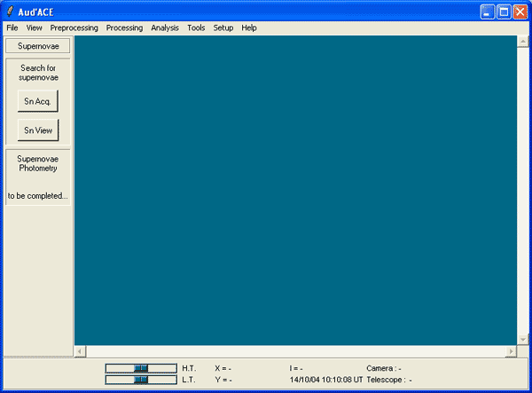532x393 pixels.
Task: Click the 'X = -' status readout
Action: [x=223, y=368]
